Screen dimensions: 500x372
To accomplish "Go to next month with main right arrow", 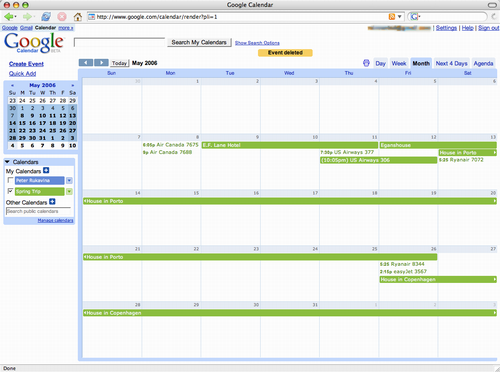I will [101, 63].
